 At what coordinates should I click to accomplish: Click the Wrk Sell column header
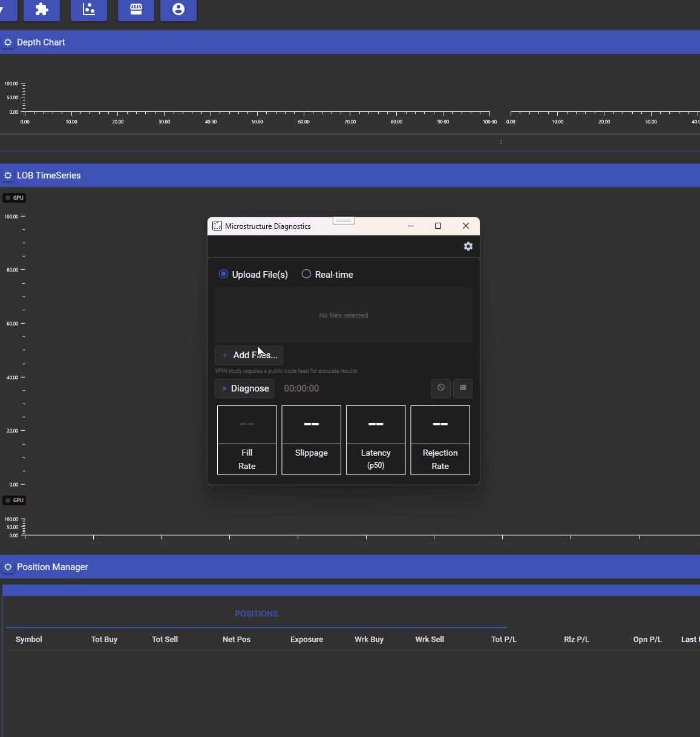pos(430,640)
